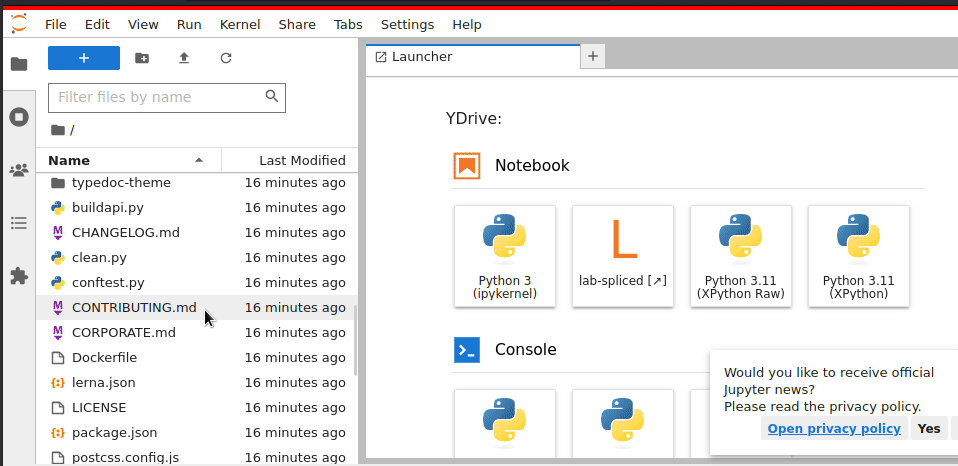This screenshot has width=958, height=466.
Task: Sort files by the Name column header
Action: point(128,161)
